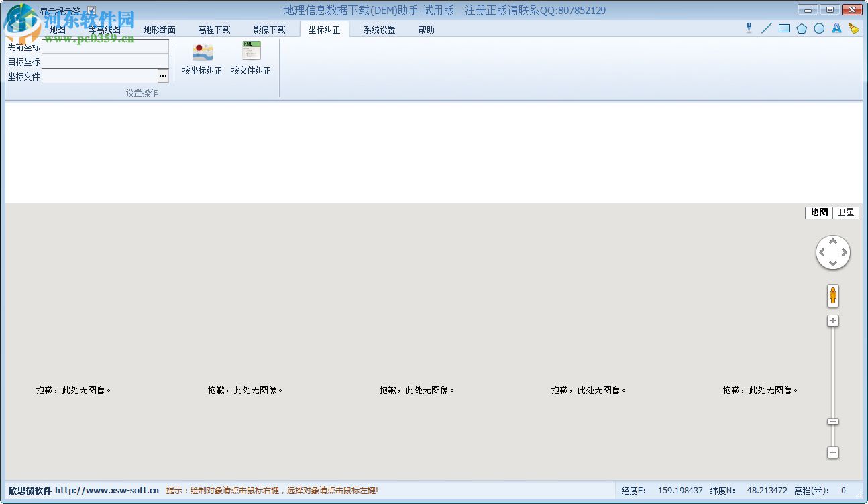Select the pushpin marker tool
The height and width of the screenshot is (504, 868).
749,28
